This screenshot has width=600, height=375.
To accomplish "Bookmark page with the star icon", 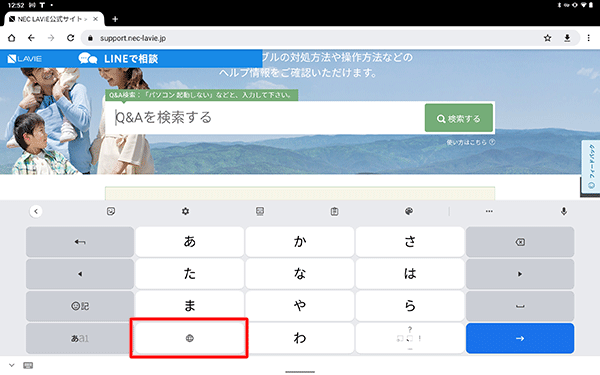I will pos(548,38).
